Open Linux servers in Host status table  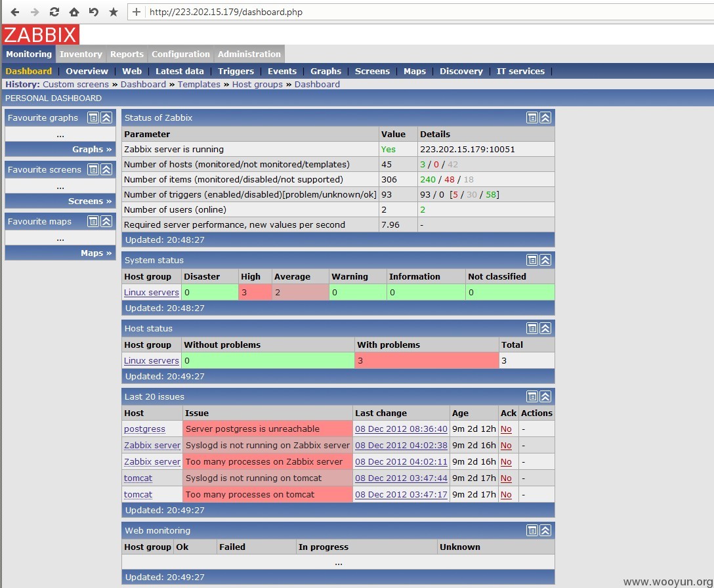coord(151,361)
